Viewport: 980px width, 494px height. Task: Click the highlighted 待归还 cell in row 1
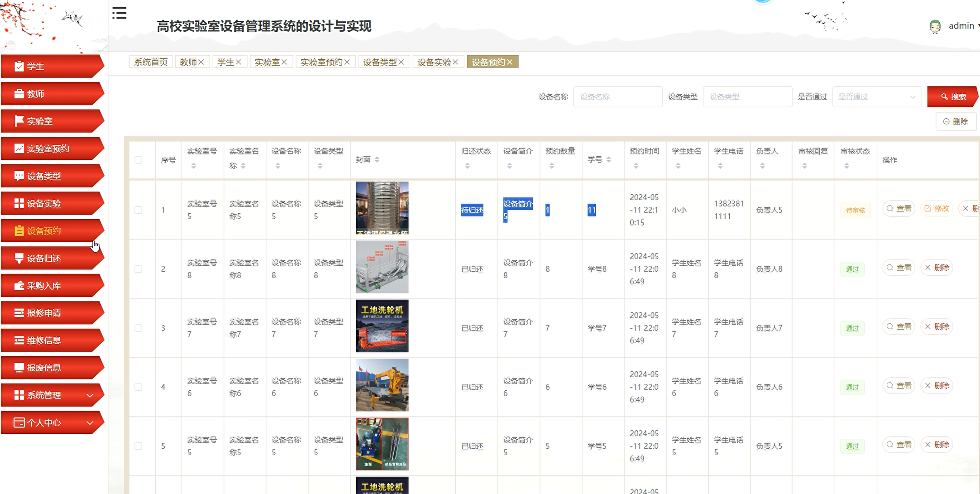[472, 210]
